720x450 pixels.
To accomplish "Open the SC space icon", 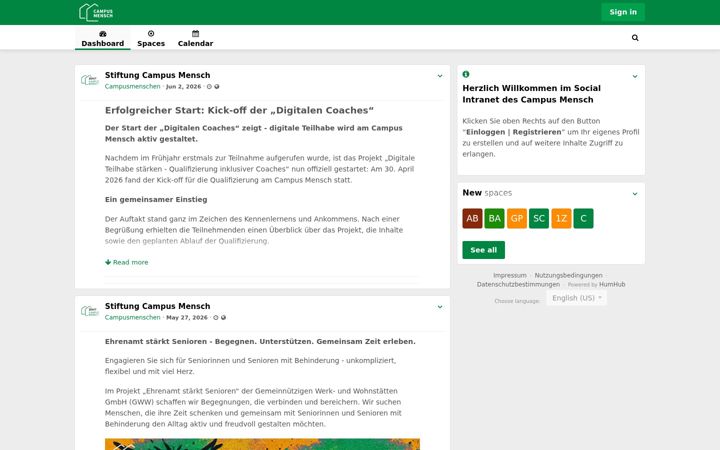I will click(539, 219).
